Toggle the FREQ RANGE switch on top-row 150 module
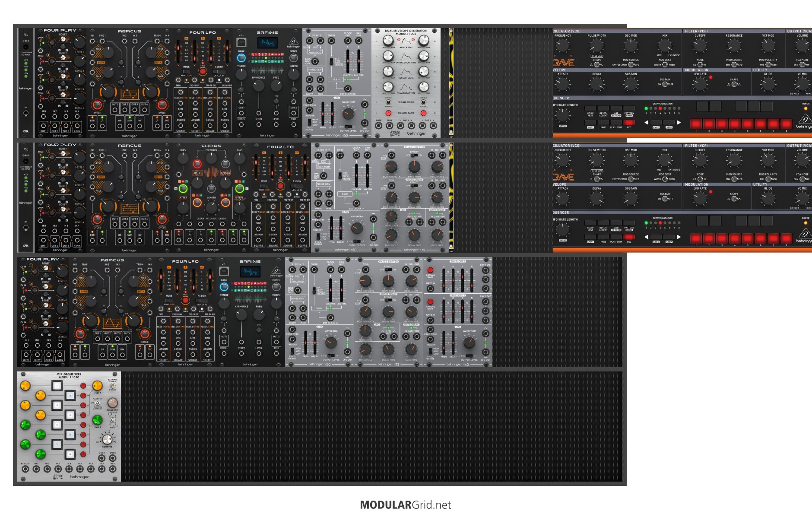This screenshot has width=812, height=514. [x=309, y=122]
